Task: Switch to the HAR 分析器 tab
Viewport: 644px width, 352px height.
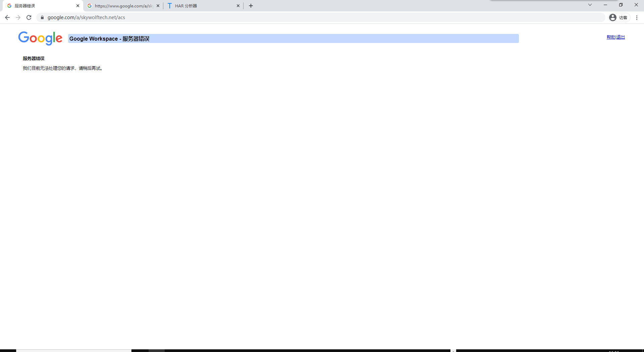Action: pyautogui.click(x=203, y=6)
